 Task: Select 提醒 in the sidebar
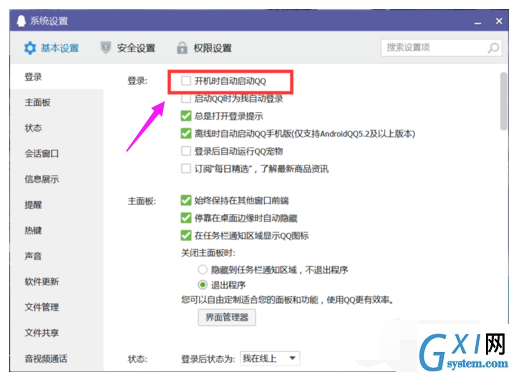click(x=33, y=205)
